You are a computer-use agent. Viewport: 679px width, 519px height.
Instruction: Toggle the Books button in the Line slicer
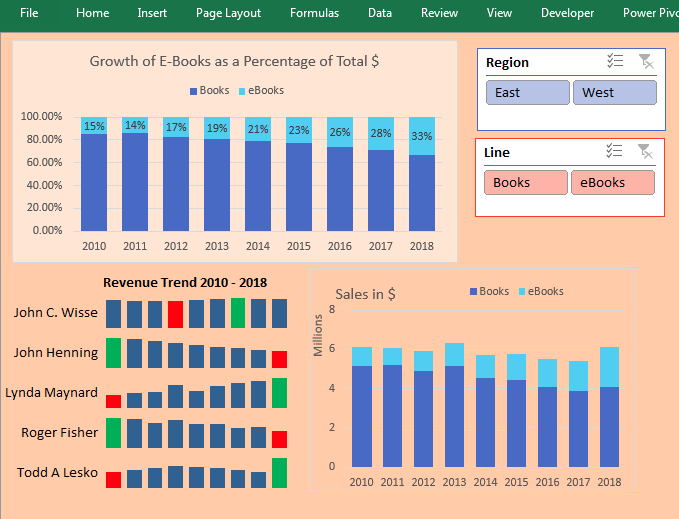(x=525, y=183)
